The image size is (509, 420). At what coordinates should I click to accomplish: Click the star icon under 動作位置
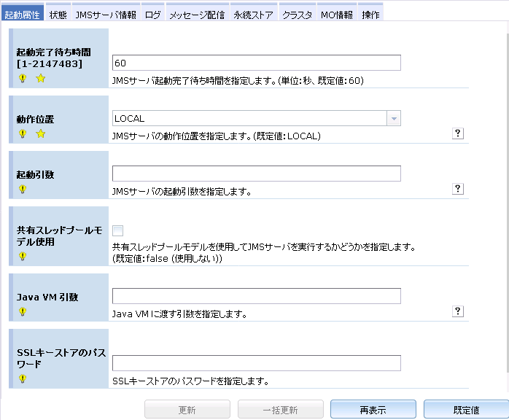click(x=40, y=134)
